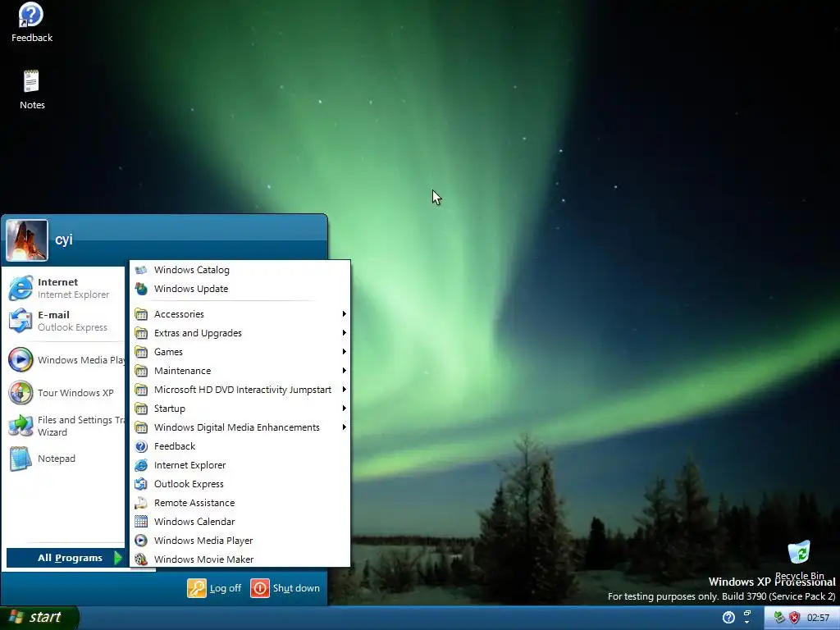Click the Outlook Express icon in programs list
The image size is (840, 630).
pyautogui.click(x=141, y=484)
